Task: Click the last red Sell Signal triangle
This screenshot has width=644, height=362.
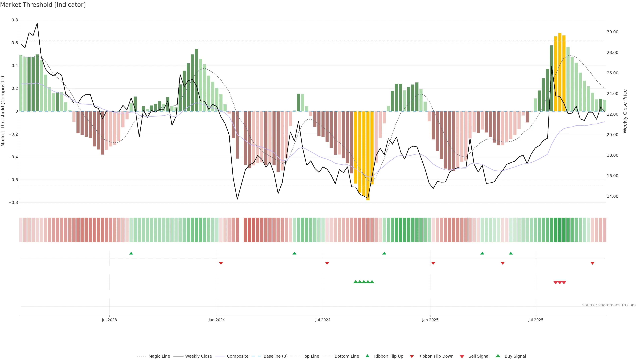Action: tap(564, 283)
